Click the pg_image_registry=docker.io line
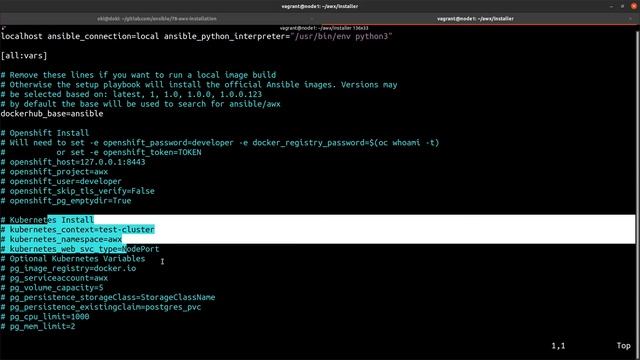640x360 pixels. [x=68, y=269]
